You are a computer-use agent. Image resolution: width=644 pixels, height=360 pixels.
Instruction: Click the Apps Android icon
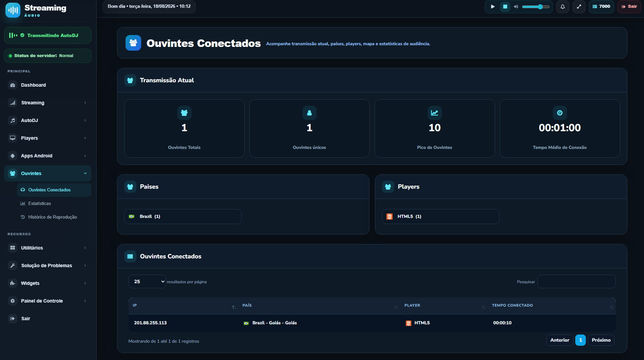point(13,156)
